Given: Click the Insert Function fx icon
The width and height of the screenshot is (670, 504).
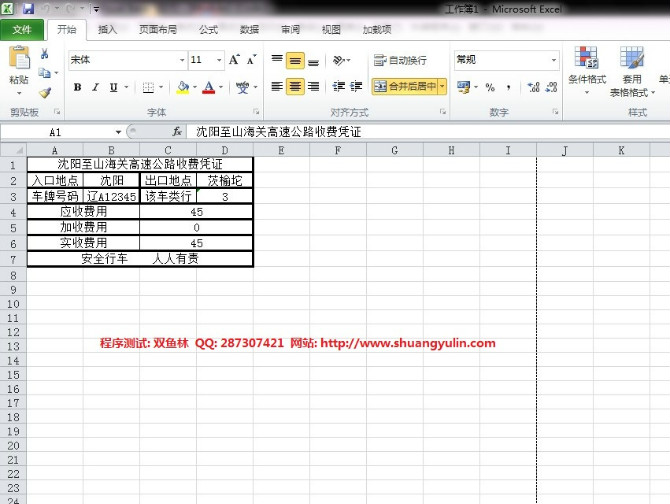Looking at the screenshot, I should pos(177,132).
